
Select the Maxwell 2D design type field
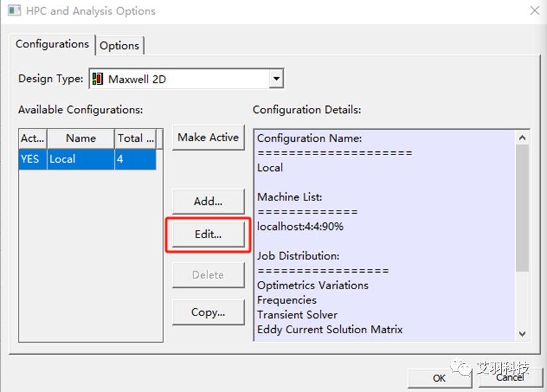coord(186,79)
